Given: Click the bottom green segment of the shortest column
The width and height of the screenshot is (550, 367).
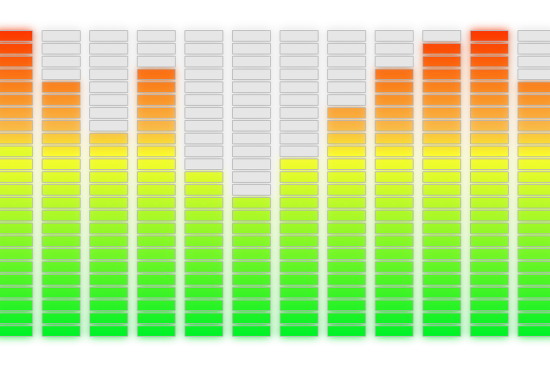Looking at the screenshot, I should (251, 331).
